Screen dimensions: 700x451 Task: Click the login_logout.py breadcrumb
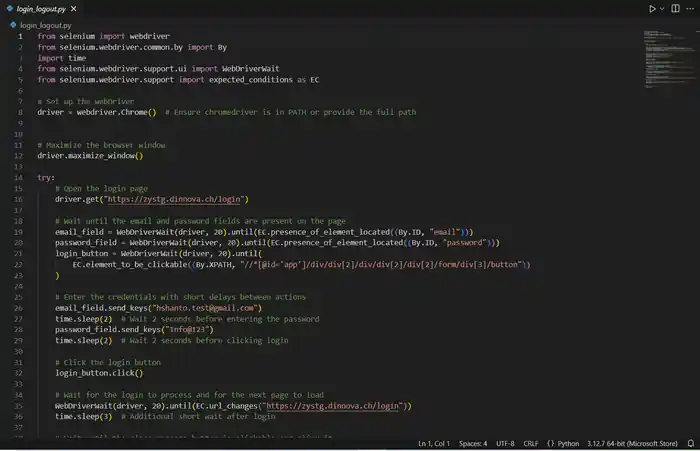point(46,25)
